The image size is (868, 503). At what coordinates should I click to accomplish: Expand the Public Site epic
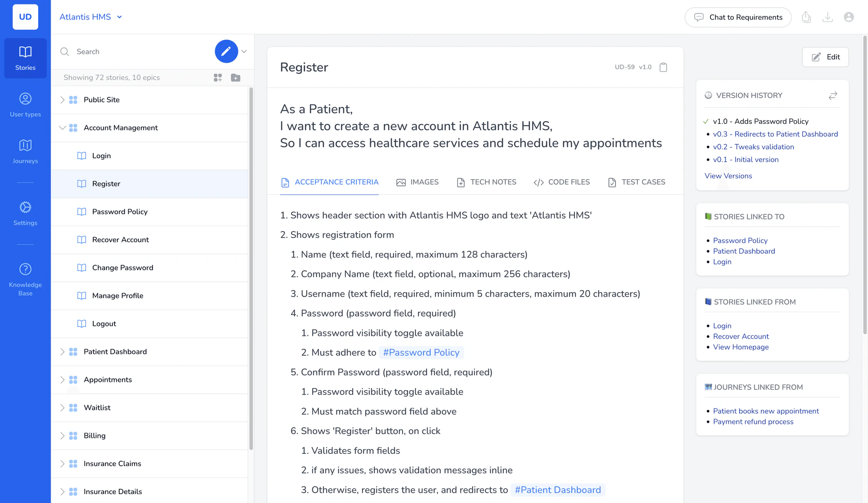62,100
